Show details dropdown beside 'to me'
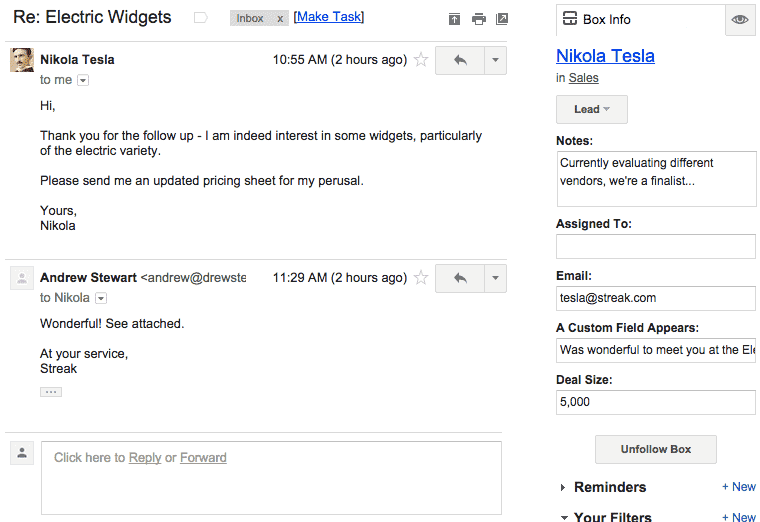This screenshot has width=760, height=522. 83,80
